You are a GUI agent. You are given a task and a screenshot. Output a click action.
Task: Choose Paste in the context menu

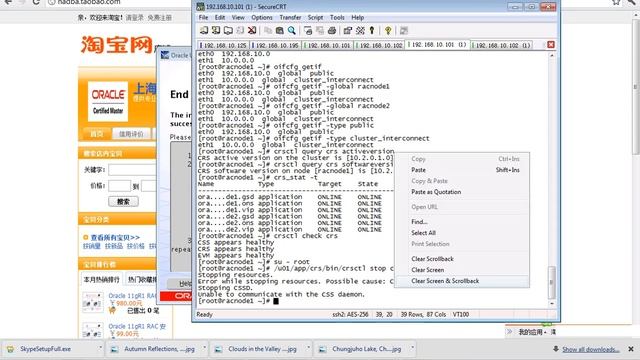click(462, 170)
